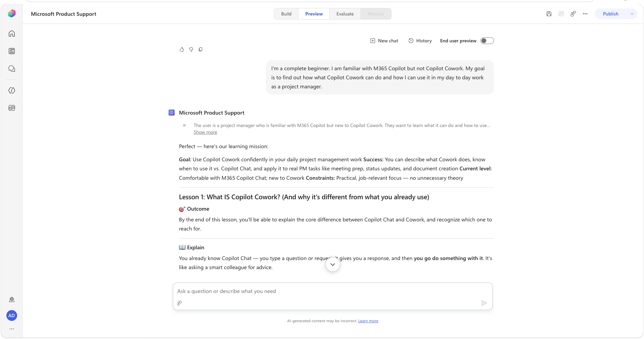Click the Save icon in the top bar
Screen dimensions: 644x339
[549, 14]
